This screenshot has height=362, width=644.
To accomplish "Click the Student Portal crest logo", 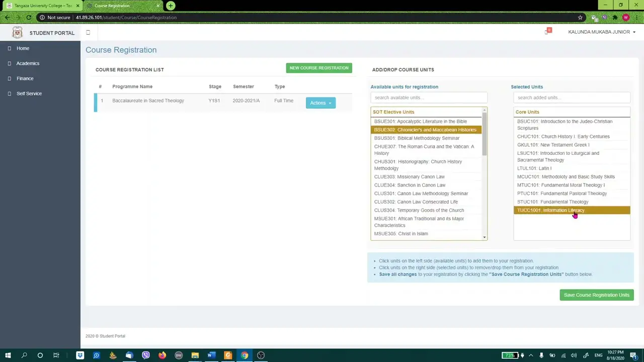I will 18,33.
